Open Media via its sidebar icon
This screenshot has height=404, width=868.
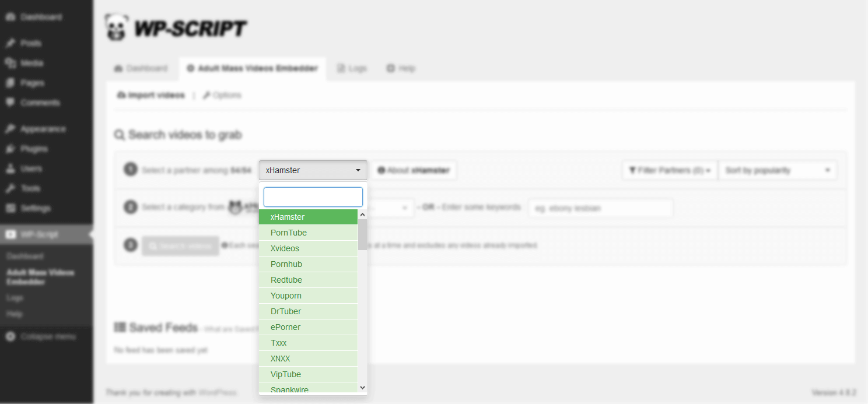tap(10, 63)
